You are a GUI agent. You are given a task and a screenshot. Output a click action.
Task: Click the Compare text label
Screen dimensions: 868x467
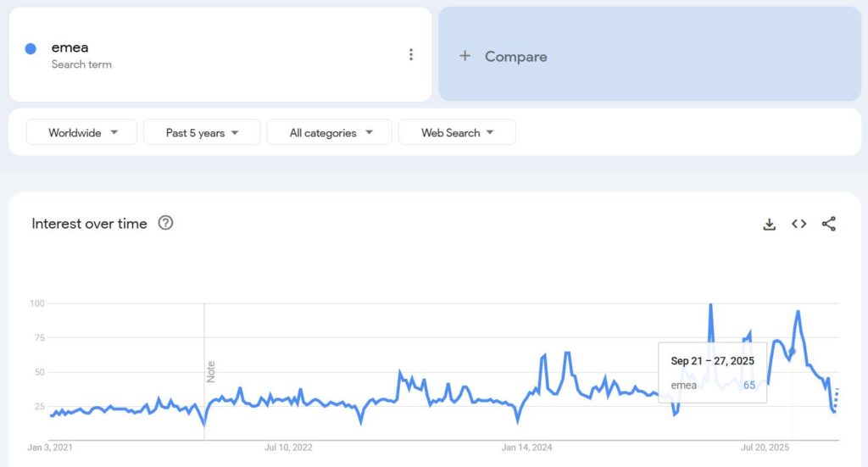point(515,57)
